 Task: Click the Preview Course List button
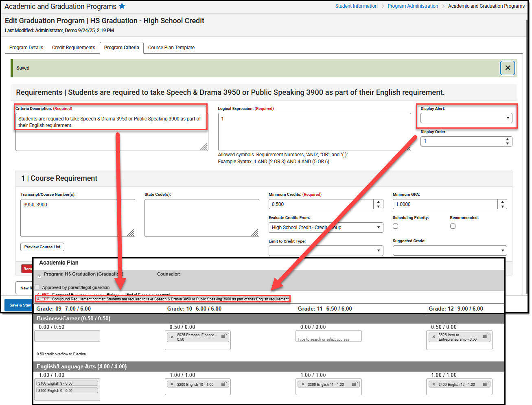(x=42, y=247)
